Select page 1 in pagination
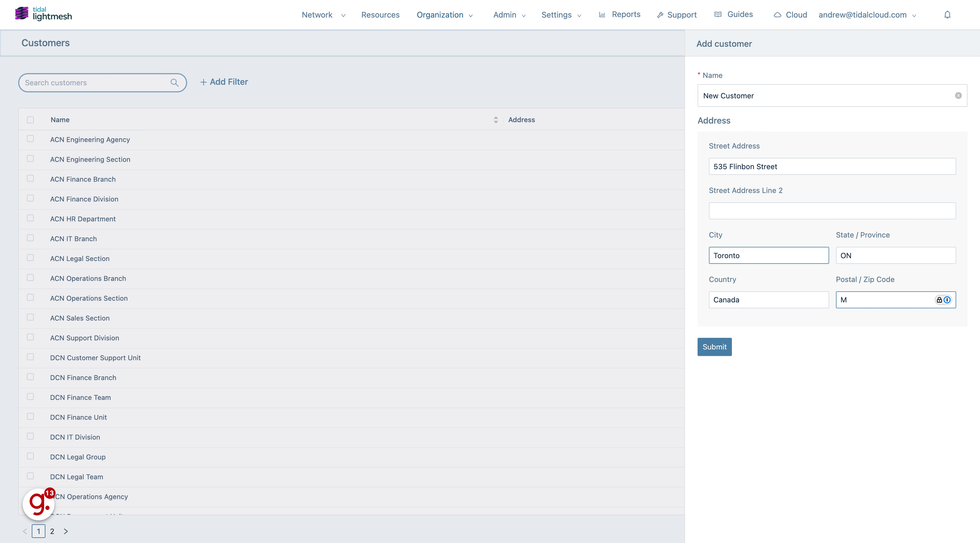 click(x=39, y=531)
